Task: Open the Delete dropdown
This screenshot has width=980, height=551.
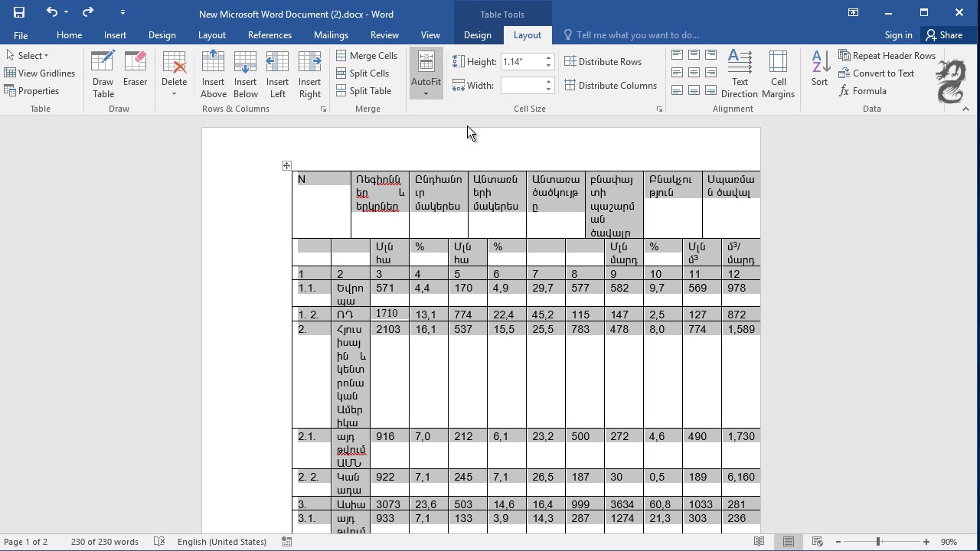Action: point(174,74)
